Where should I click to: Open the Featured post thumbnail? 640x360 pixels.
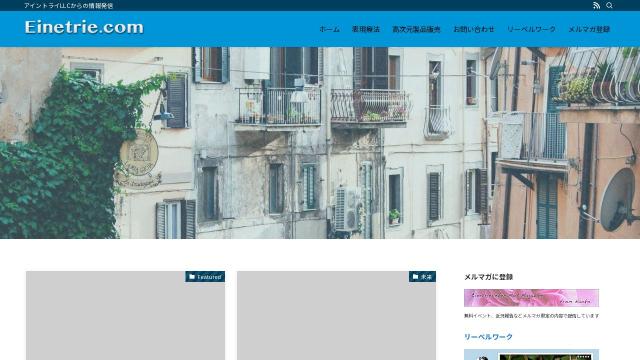point(125,316)
